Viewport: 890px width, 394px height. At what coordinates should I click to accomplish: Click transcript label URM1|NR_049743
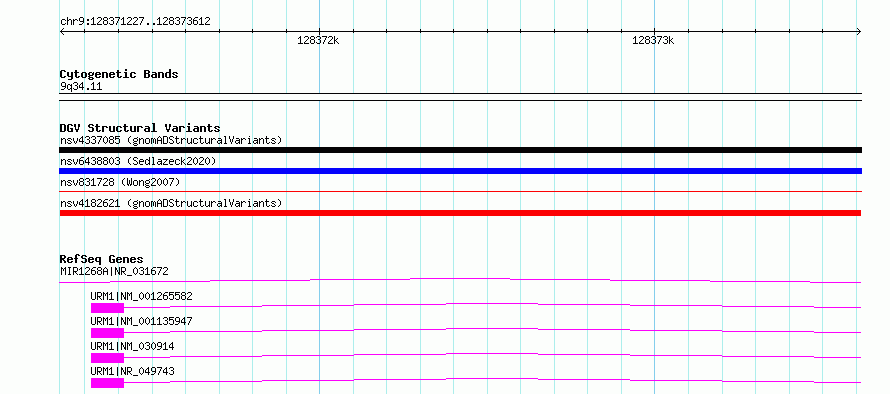point(132,371)
